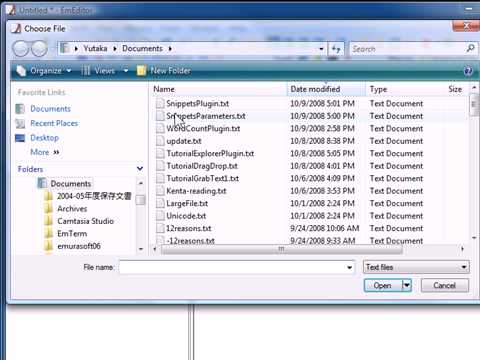Open the Organize menu
This screenshot has height=360, width=480.
pyautogui.click(x=44, y=71)
